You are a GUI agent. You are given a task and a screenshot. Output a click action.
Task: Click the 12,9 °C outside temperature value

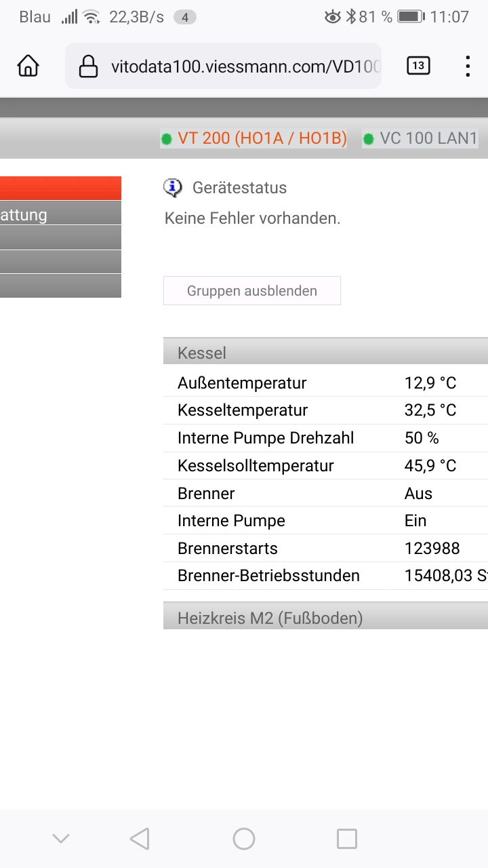pyautogui.click(x=430, y=383)
